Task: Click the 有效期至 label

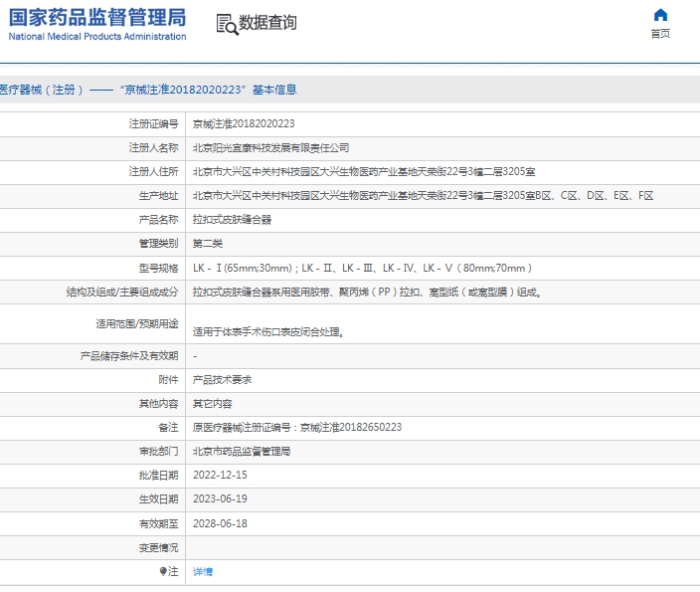Action: (158, 523)
